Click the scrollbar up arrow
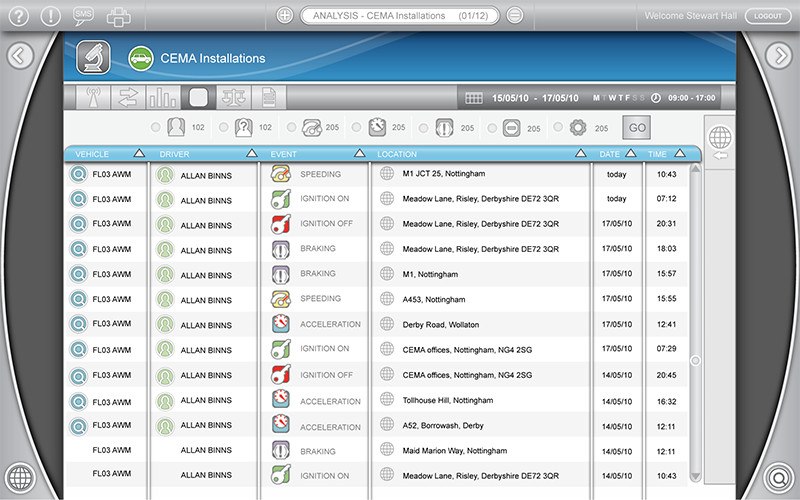The image size is (800, 500). click(695, 169)
